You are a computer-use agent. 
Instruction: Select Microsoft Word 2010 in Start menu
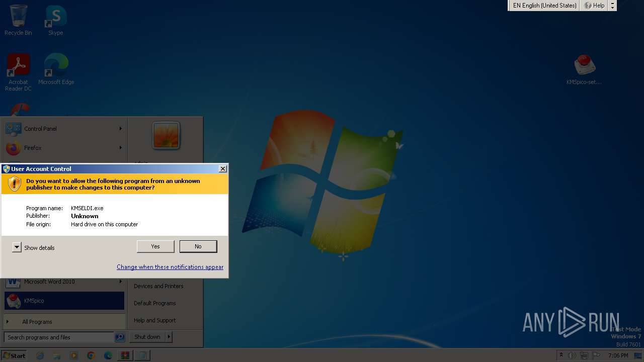pyautogui.click(x=64, y=282)
